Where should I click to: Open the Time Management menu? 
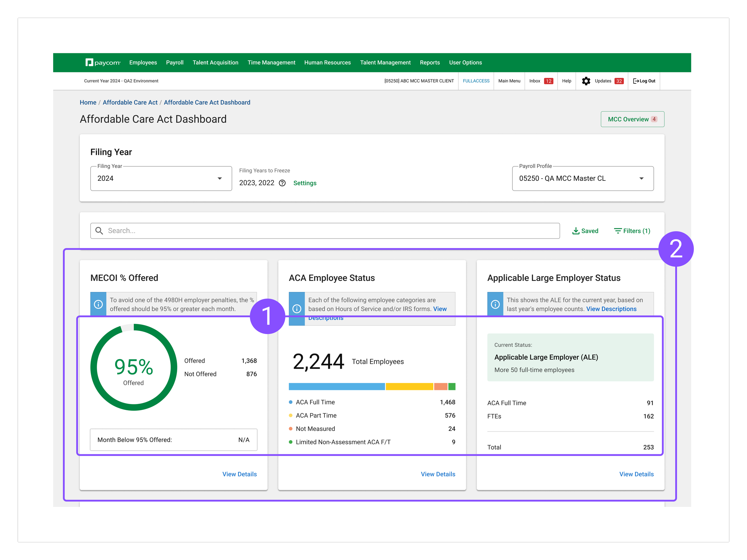tap(271, 62)
